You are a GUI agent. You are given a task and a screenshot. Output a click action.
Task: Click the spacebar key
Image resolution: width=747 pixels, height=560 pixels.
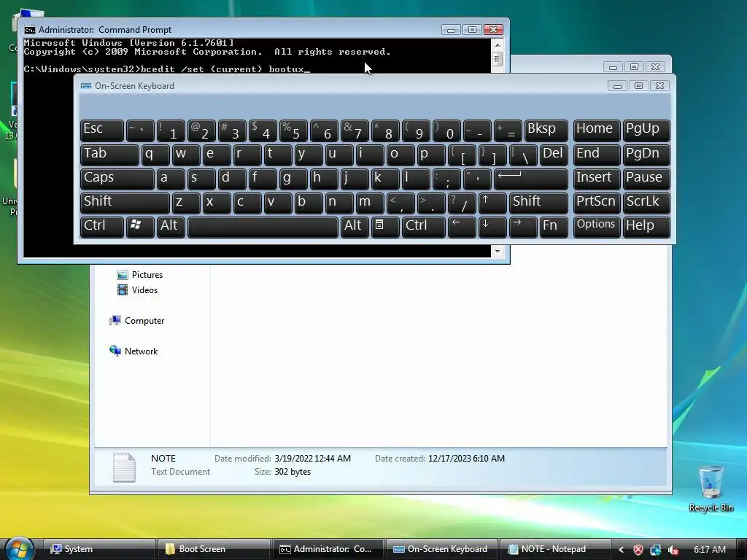263,227
